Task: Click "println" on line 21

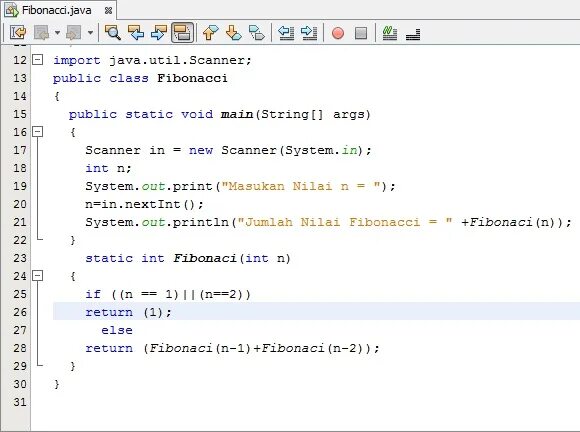Action: 201,222
